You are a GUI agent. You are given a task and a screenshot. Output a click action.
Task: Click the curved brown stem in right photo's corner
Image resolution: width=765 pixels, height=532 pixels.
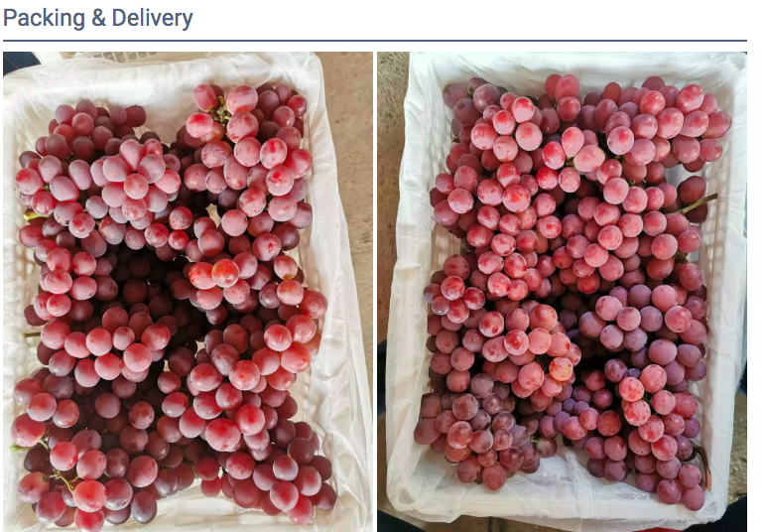[x=702, y=465]
